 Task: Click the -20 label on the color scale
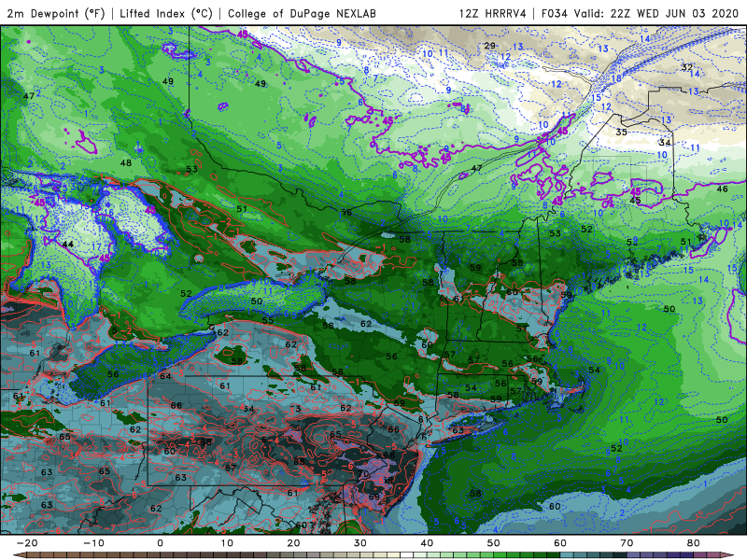pos(27,543)
